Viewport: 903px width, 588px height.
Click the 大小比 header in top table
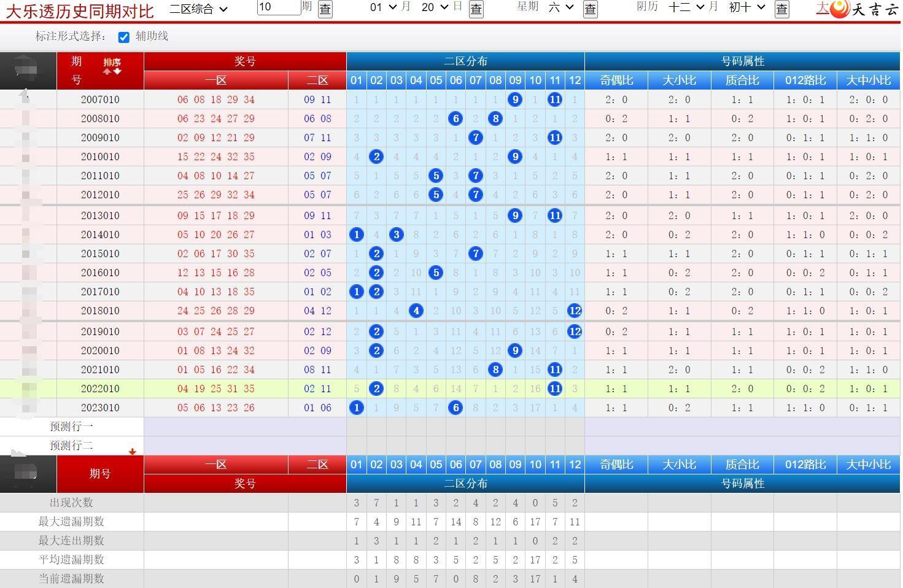coord(680,80)
